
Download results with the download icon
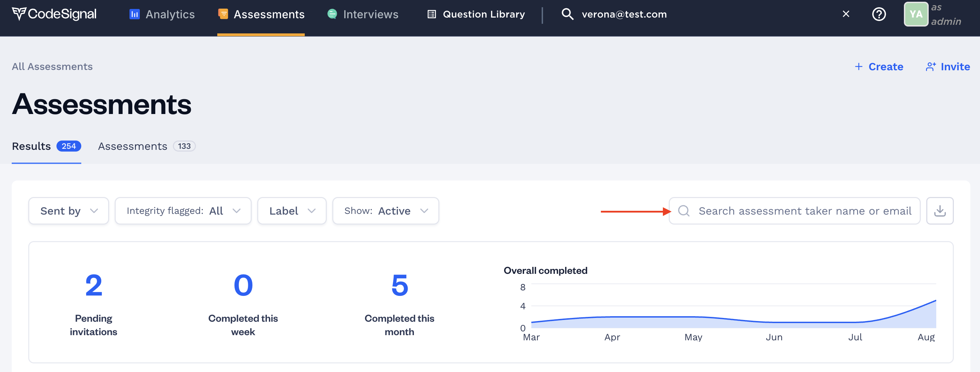[x=939, y=211]
